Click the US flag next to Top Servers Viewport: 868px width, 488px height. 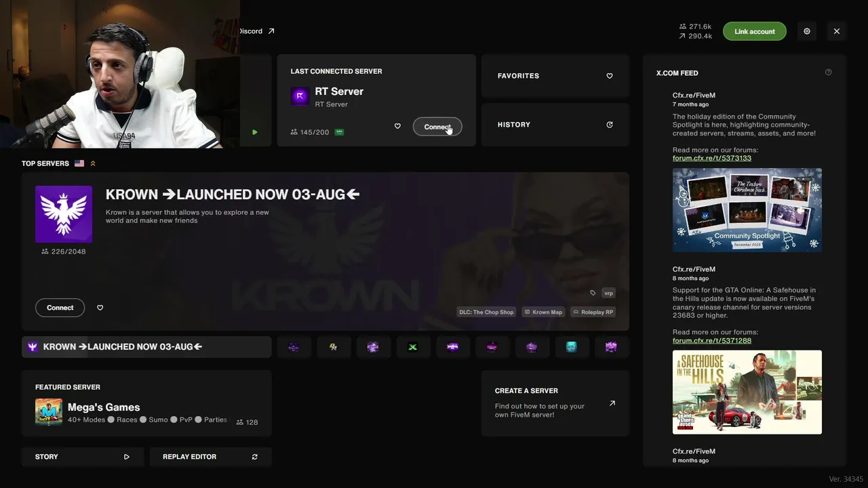click(x=79, y=163)
